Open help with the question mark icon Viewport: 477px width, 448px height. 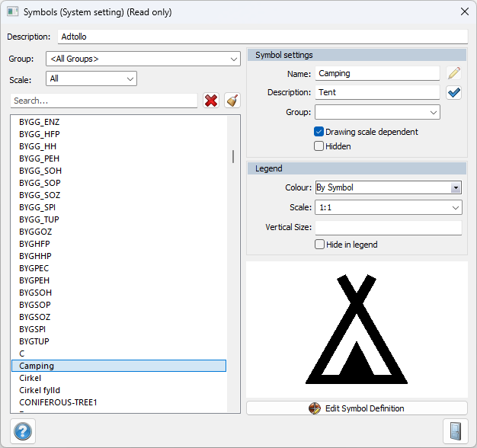(23, 430)
